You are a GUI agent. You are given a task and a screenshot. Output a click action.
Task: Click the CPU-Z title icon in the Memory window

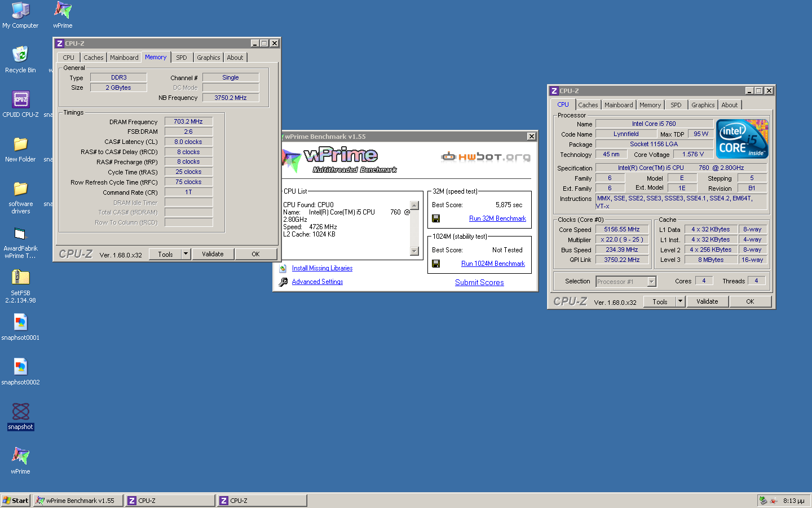[x=59, y=43]
